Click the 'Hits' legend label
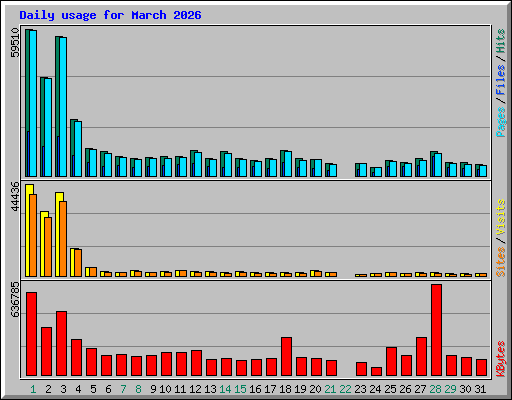 501,41
